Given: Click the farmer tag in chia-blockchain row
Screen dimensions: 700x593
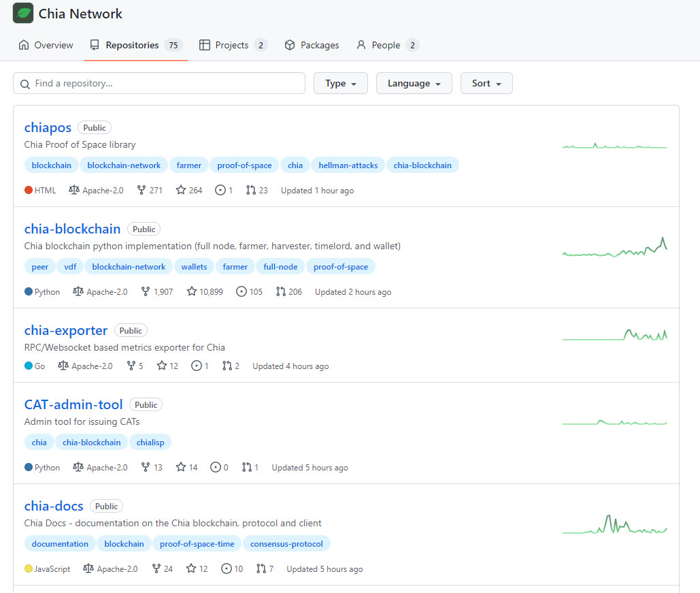Looking at the screenshot, I should point(235,267).
